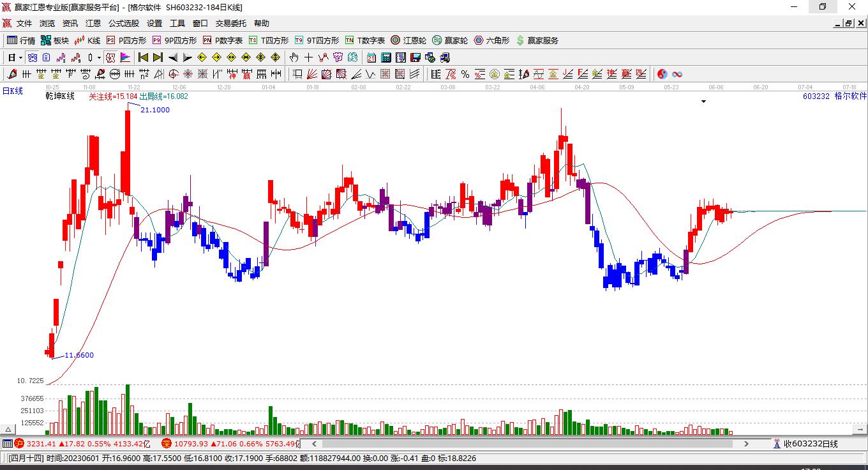Open the calculator icon in toolbar
868x470 pixels.
click(386, 57)
